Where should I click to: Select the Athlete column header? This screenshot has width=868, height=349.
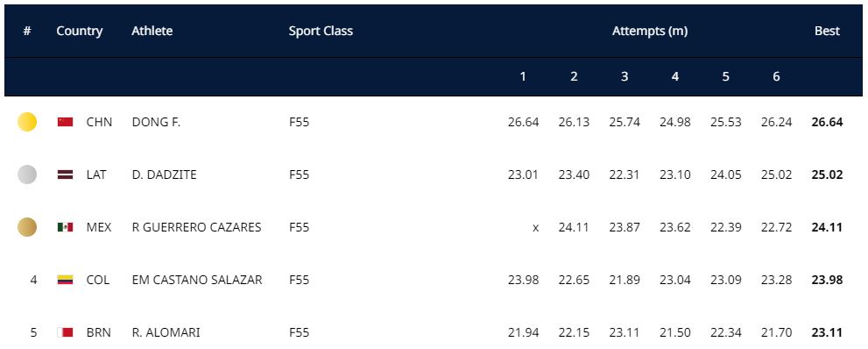152,31
